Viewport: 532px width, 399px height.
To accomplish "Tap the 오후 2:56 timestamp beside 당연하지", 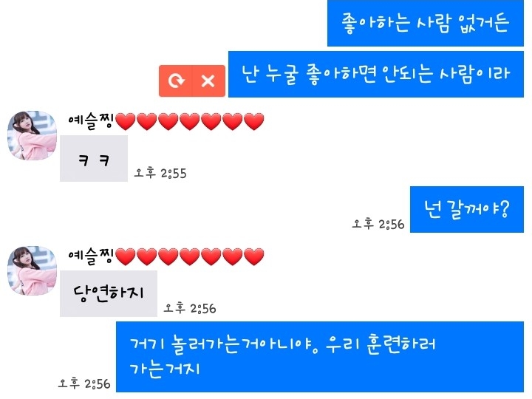I will click(190, 308).
